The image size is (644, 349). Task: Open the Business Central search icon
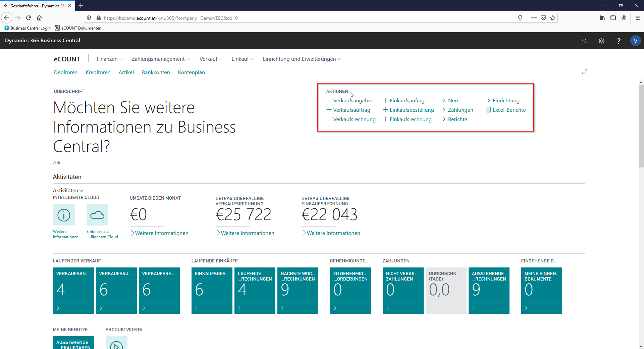(x=584, y=41)
